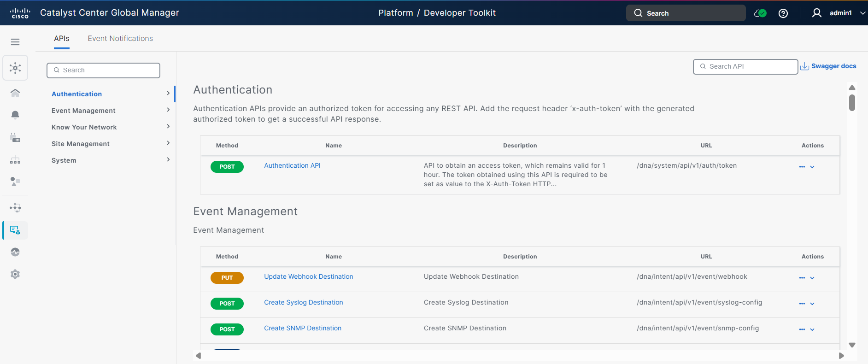Focus the Search API field
Viewport: 868px width, 364px height.
click(x=745, y=67)
